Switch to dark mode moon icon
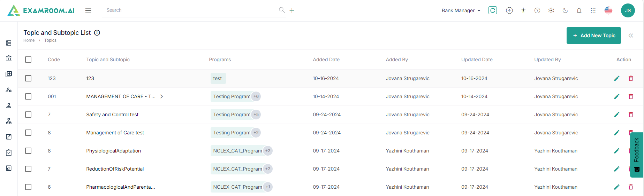Image resolution: width=644 pixels, height=196 pixels. [x=565, y=10]
